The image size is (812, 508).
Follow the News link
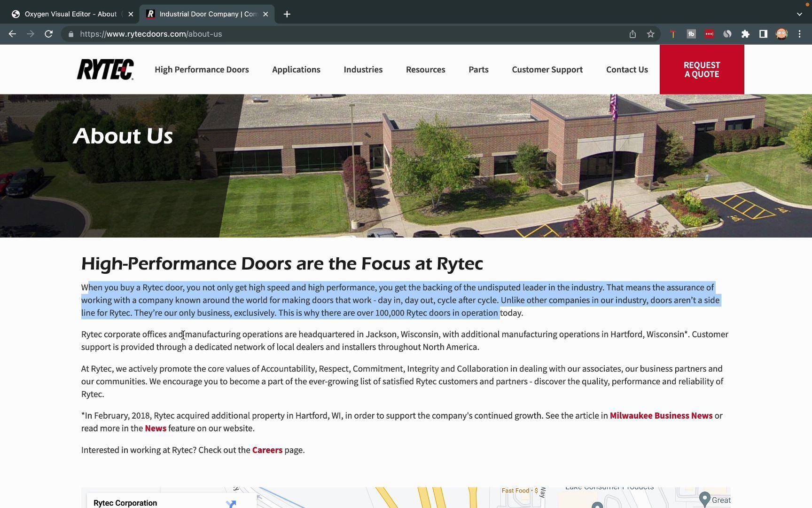pos(156,428)
